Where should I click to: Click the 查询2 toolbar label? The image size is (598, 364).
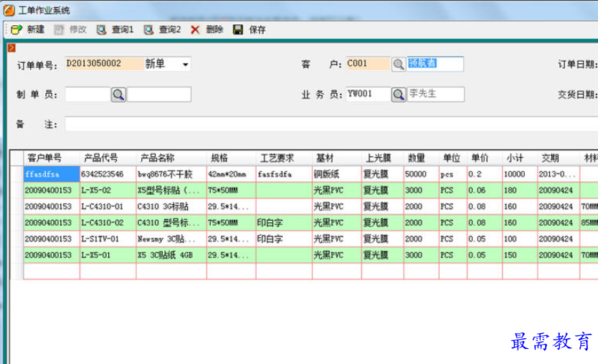click(170, 29)
